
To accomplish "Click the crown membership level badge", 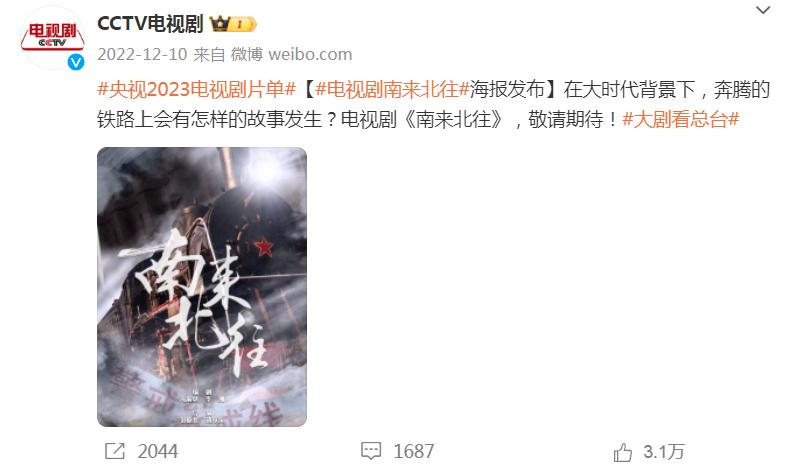I will tap(233, 24).
